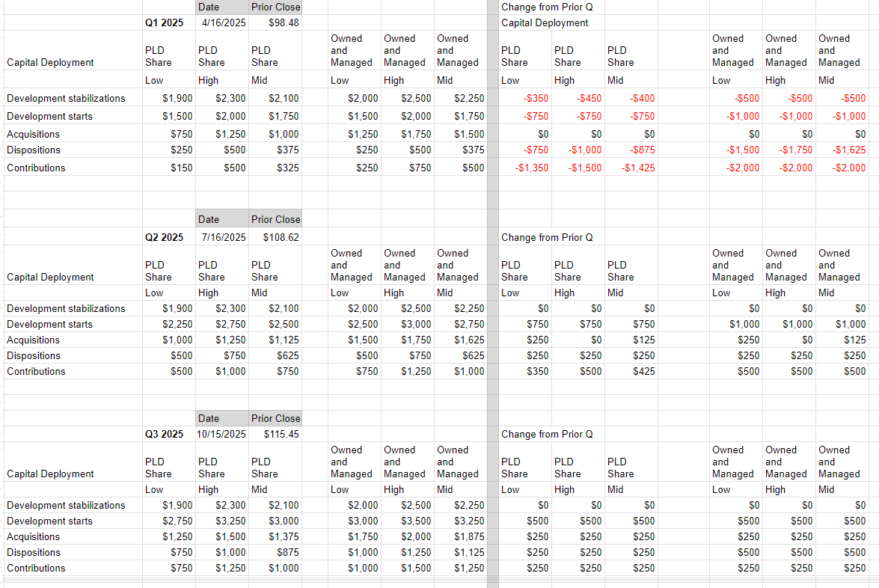Image resolution: width=879 pixels, height=588 pixels.
Task: Select Q2 contributions Owned and Managed high $1,250
Action: coord(408,372)
